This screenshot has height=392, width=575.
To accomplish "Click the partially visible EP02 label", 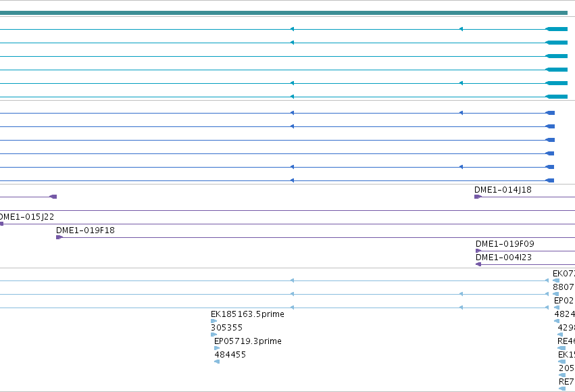I will (x=564, y=301).
